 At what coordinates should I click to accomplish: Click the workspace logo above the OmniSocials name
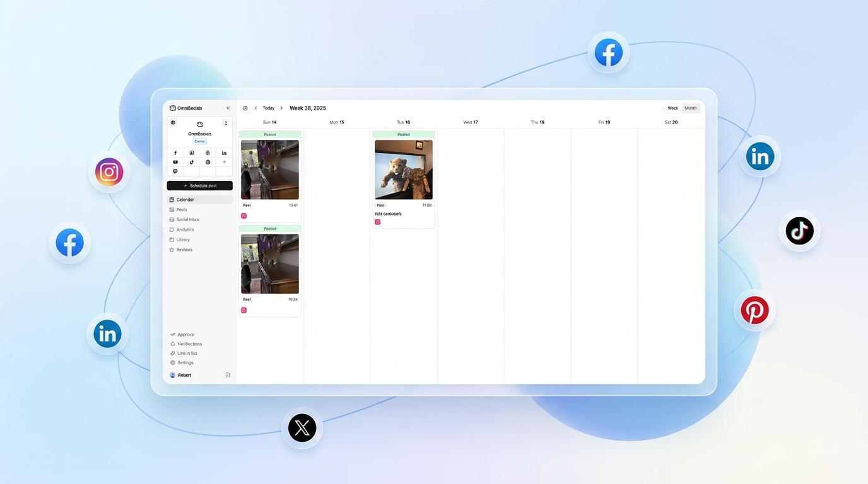coord(200,125)
